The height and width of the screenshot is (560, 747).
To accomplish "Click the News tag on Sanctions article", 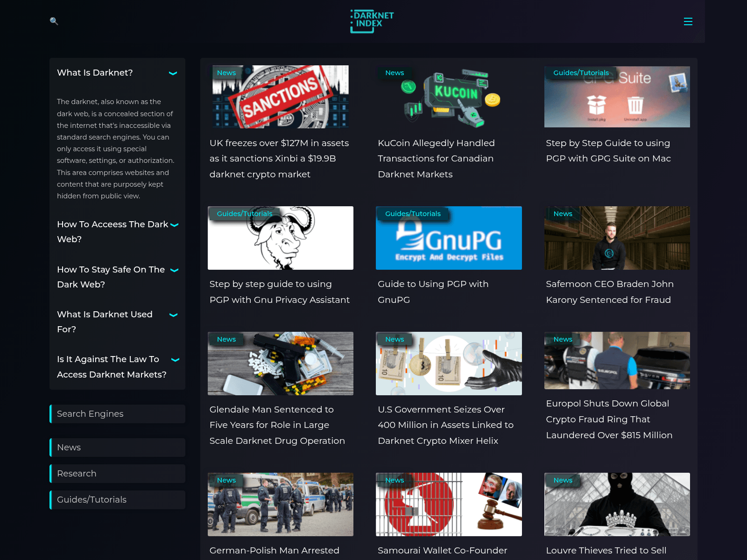I will coord(226,73).
